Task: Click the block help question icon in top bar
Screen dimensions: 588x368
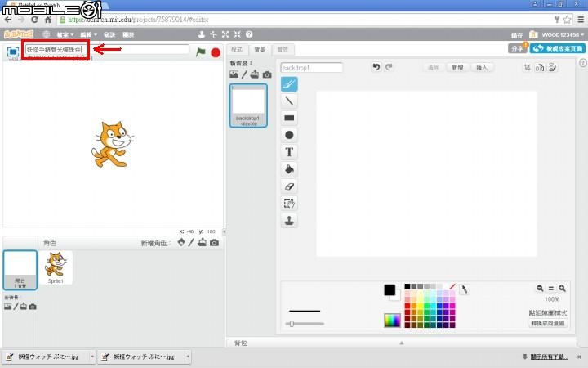Action: click(x=249, y=34)
